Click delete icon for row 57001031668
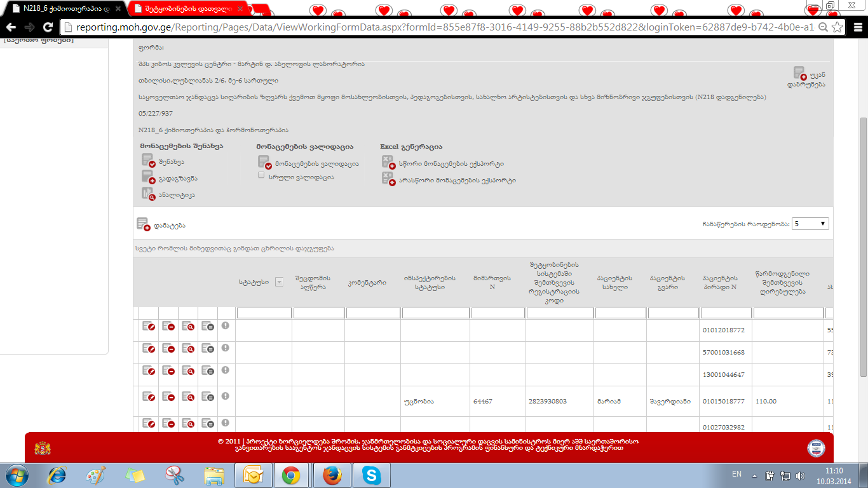 (x=168, y=349)
